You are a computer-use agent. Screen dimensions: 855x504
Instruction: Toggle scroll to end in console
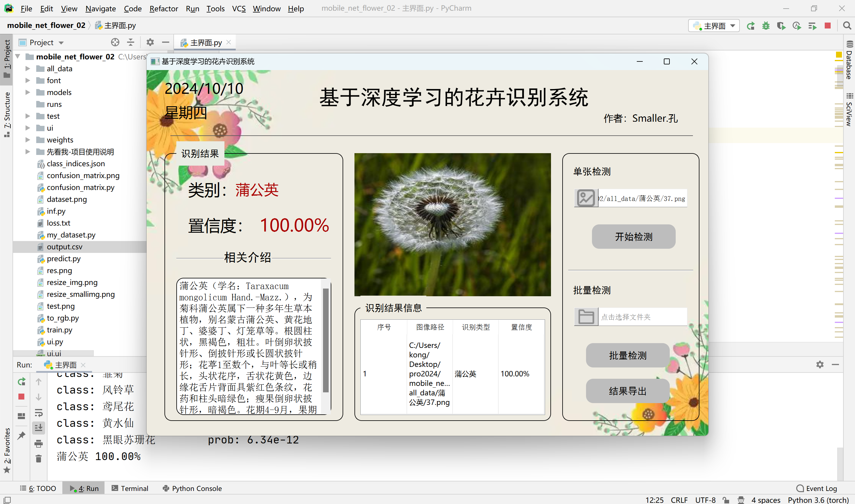[39, 428]
